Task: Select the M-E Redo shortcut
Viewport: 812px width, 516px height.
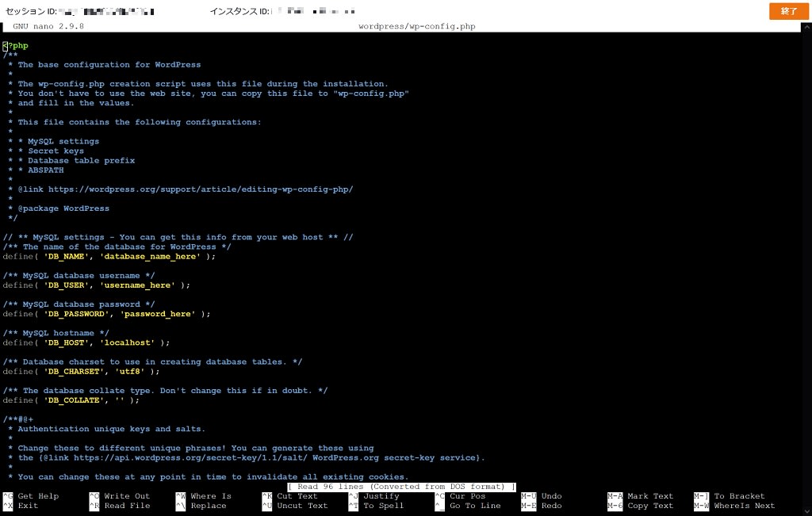Action: point(542,506)
